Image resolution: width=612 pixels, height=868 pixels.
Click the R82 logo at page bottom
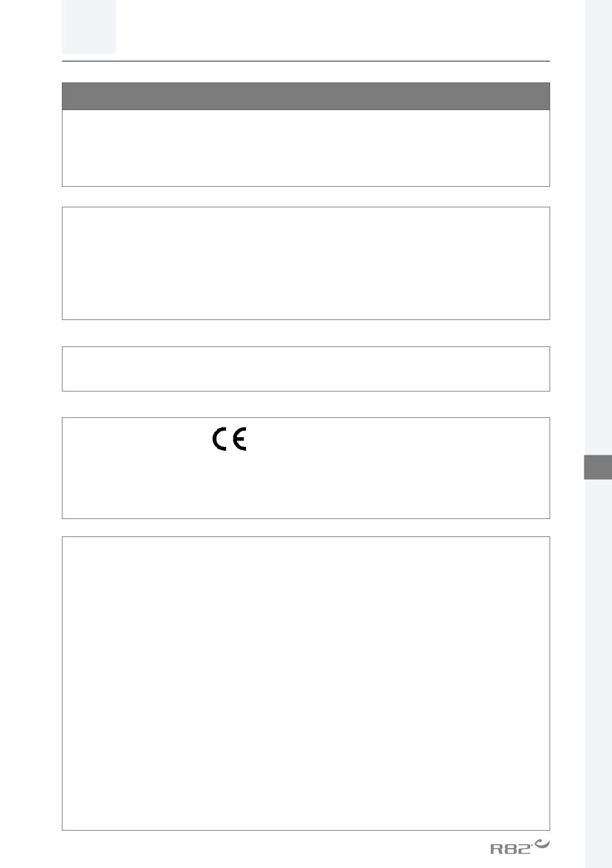pyautogui.click(x=521, y=846)
